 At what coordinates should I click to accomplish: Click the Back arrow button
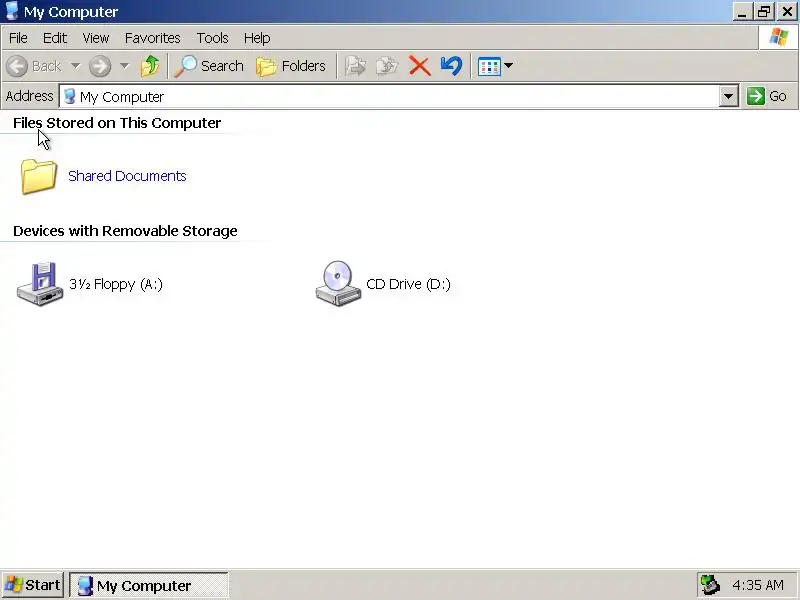tap(34, 66)
